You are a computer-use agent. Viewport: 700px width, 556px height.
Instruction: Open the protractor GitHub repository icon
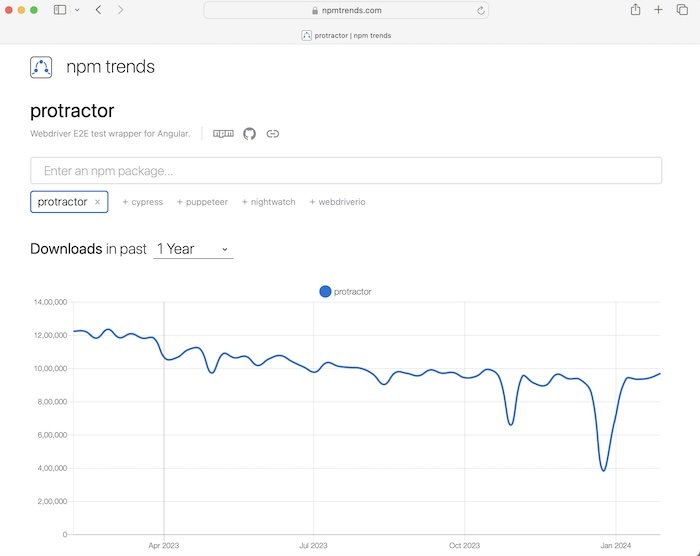(250, 133)
